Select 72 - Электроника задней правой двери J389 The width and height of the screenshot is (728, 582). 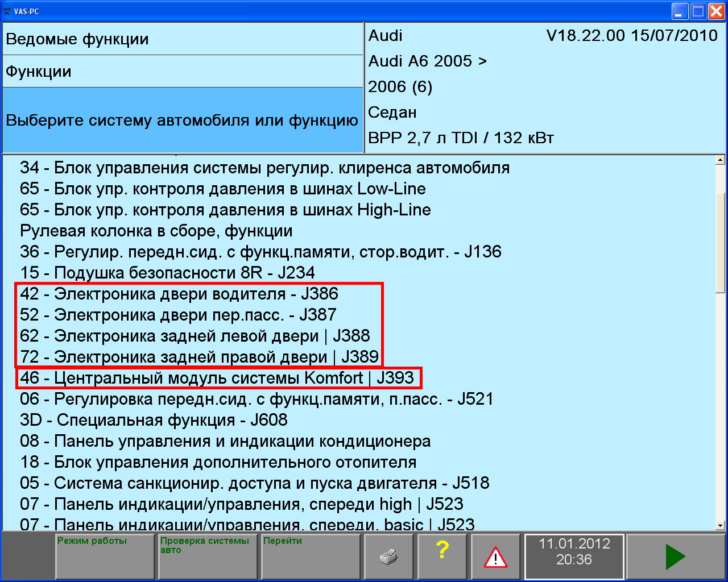199,357
